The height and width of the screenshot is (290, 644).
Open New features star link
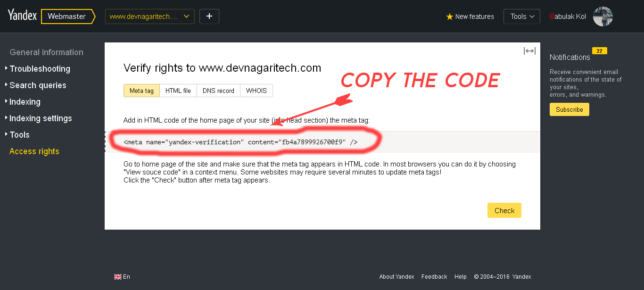click(470, 17)
